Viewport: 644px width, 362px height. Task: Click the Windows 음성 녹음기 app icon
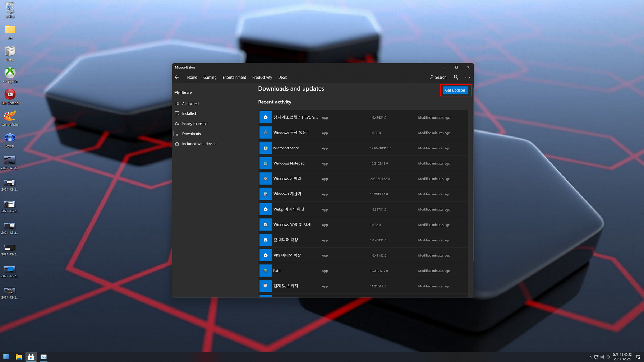click(x=266, y=133)
